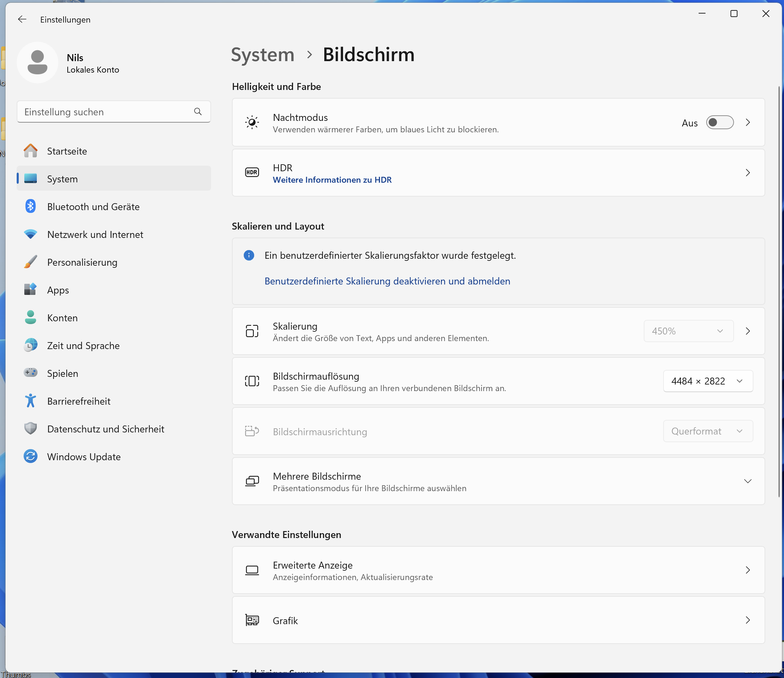Click the Bluetooth icon in the sidebar
Screen dimensions: 784x678
[x=30, y=207]
